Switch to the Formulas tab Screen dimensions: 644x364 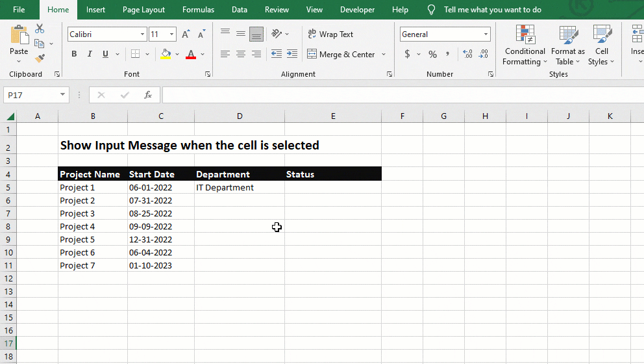click(x=198, y=10)
